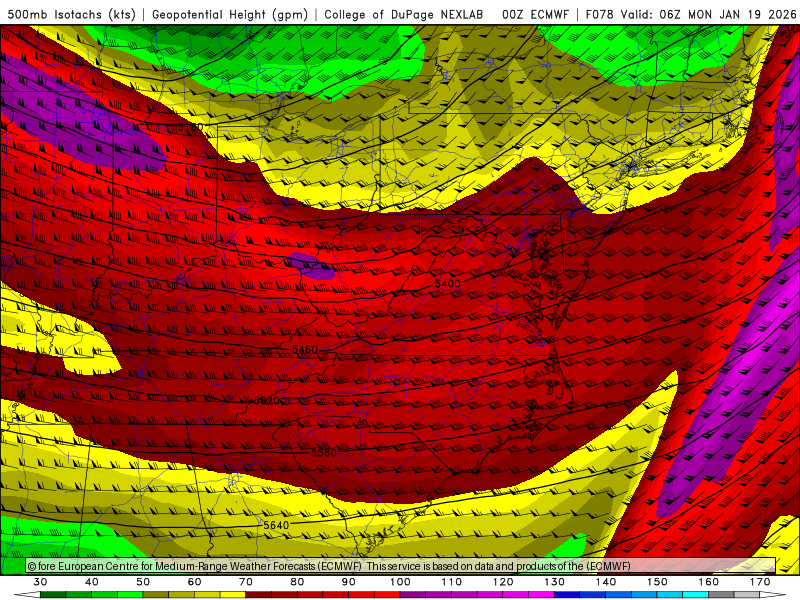The height and width of the screenshot is (600, 800).
Task: Pick the magenta swatch just left of 130
Action: (541, 595)
